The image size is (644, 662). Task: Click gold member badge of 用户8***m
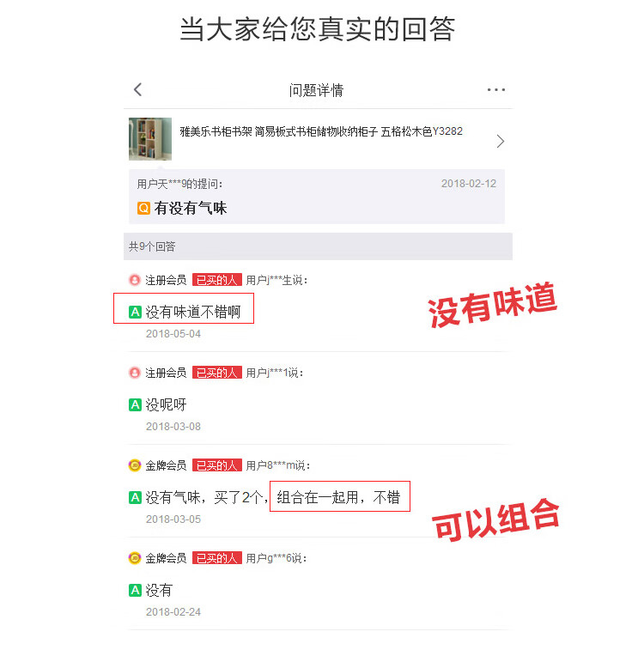(x=134, y=465)
